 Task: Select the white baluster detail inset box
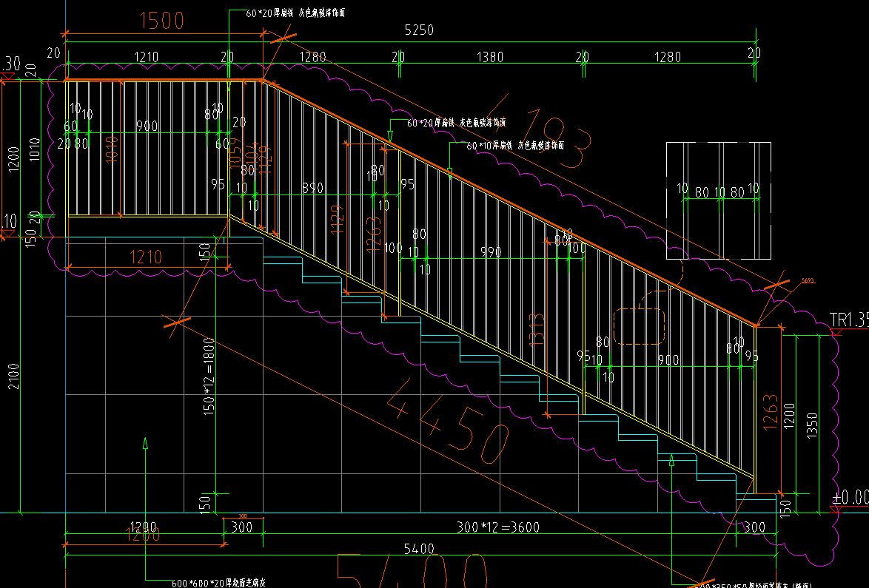point(718,200)
